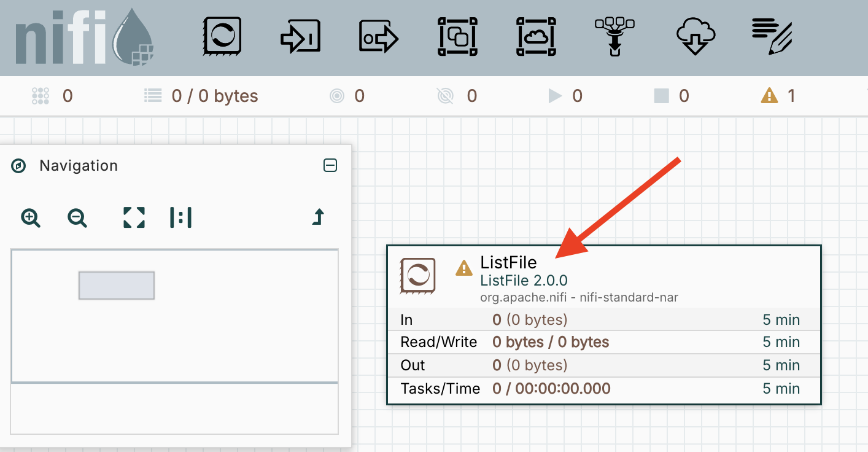Screen dimensions: 868x452
Task: Collapse the Navigation panel
Action: [x=330, y=165]
